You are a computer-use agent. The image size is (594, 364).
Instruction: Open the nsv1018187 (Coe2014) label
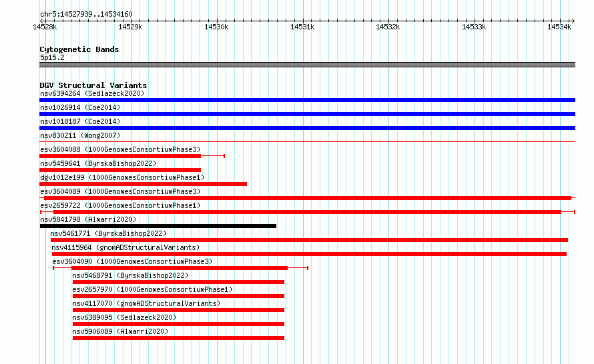coord(80,121)
